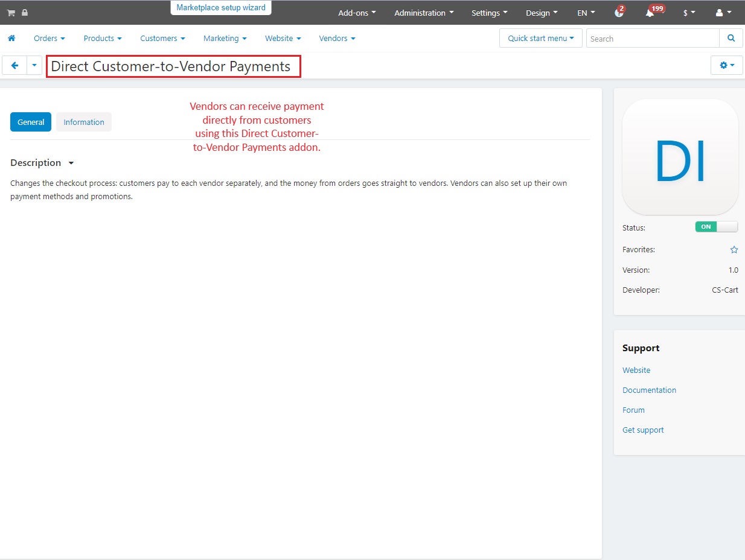Click the back arrow button
Image resolution: width=745 pixels, height=560 pixels.
(x=14, y=65)
